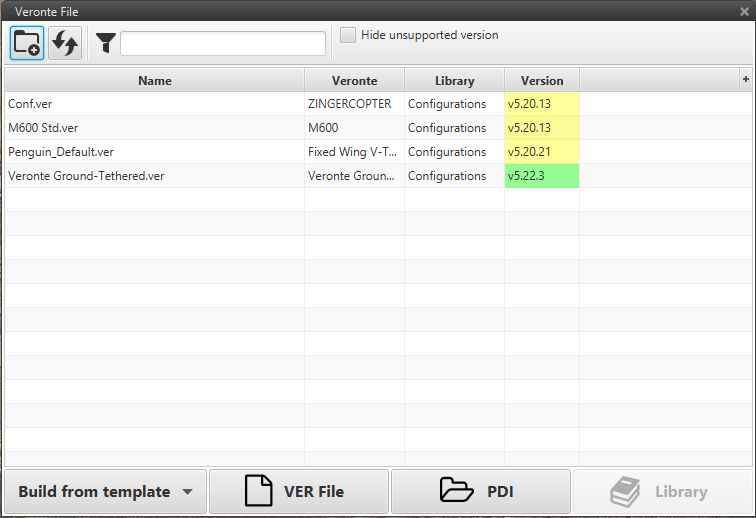Screen dimensions: 756x518
Task: Close the Veronte File window
Action: (x=744, y=12)
